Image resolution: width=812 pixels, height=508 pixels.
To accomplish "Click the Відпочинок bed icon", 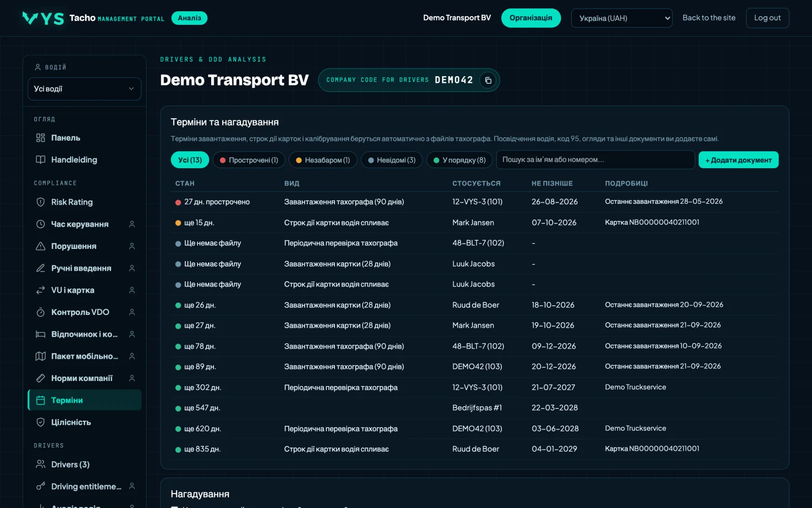I will [x=41, y=334].
